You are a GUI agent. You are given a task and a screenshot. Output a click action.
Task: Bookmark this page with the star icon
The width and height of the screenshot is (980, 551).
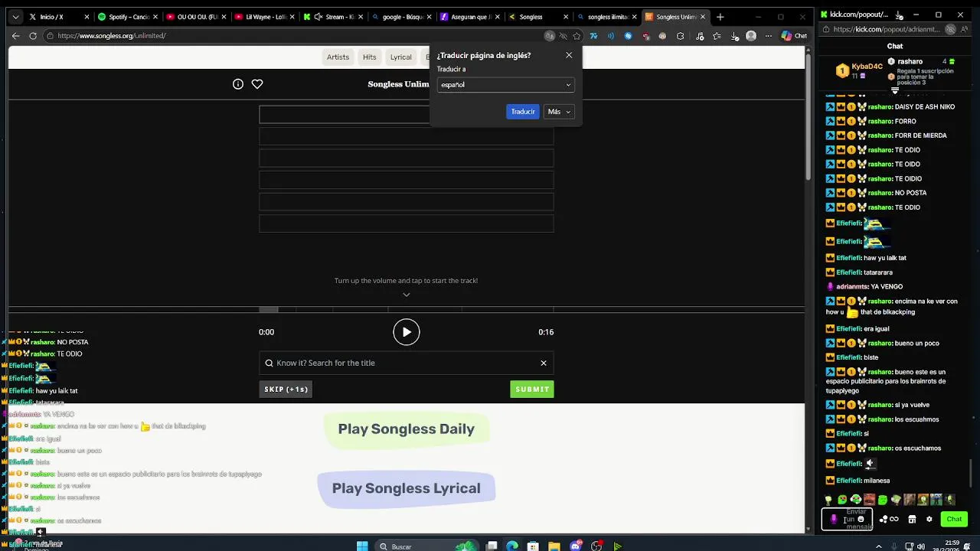[x=577, y=35]
